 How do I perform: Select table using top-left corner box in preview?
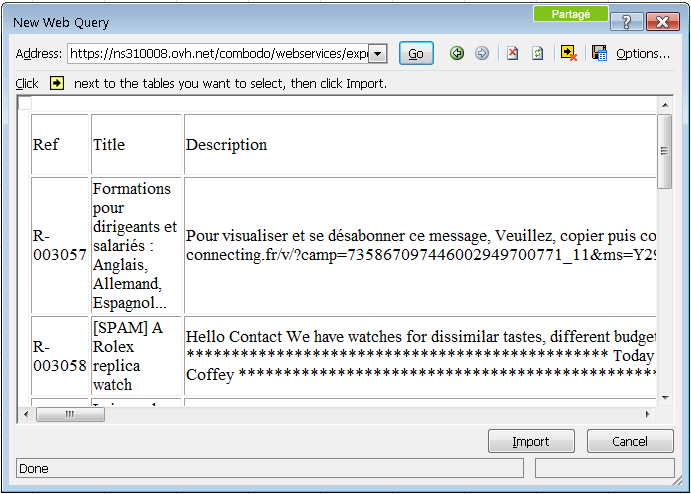point(25,103)
